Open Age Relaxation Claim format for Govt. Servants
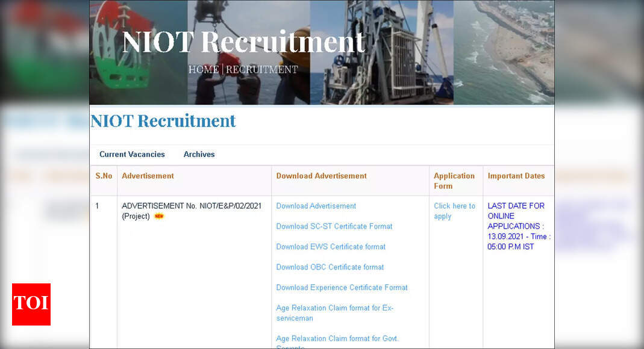 (x=337, y=339)
